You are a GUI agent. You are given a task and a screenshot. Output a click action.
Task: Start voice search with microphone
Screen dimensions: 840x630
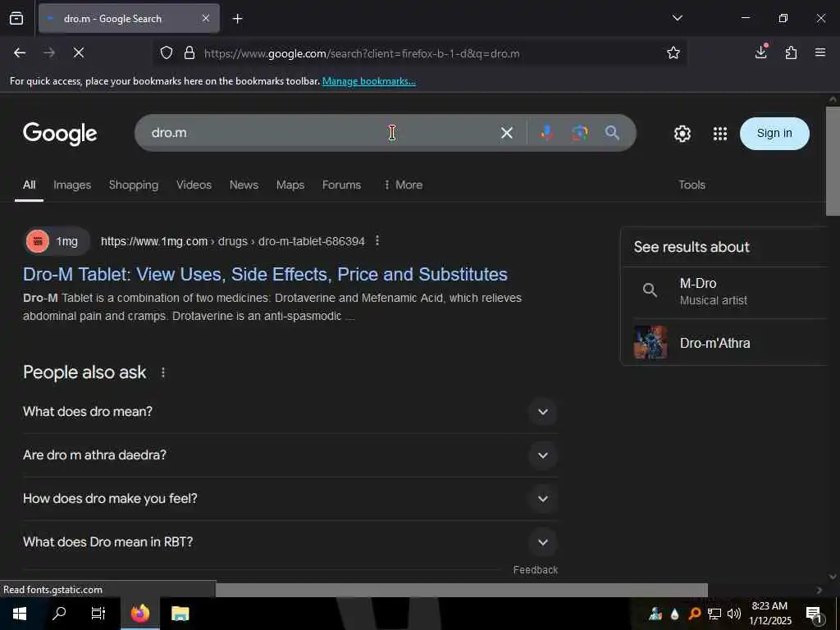tap(546, 133)
